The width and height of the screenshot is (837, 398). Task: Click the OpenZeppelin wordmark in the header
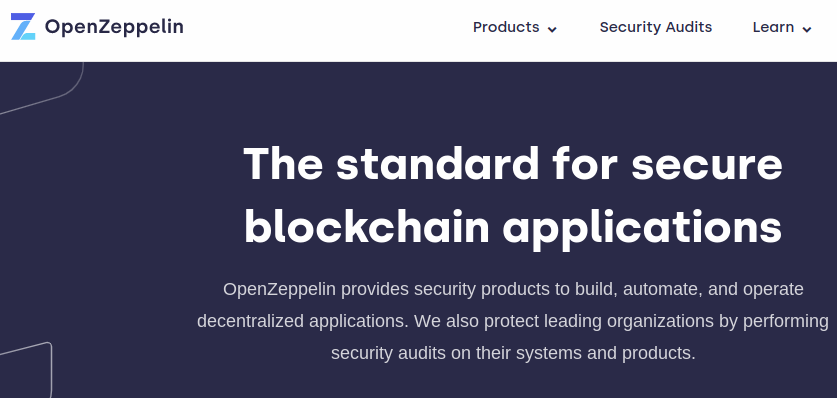[114, 27]
